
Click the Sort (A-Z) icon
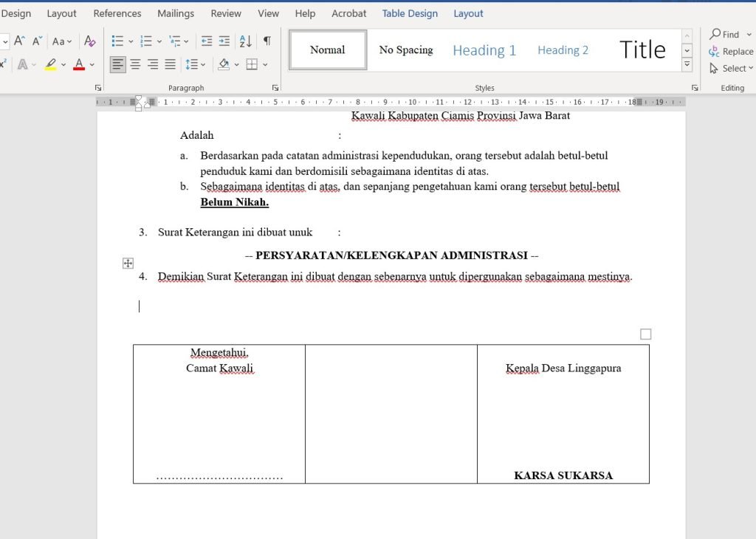tap(246, 41)
